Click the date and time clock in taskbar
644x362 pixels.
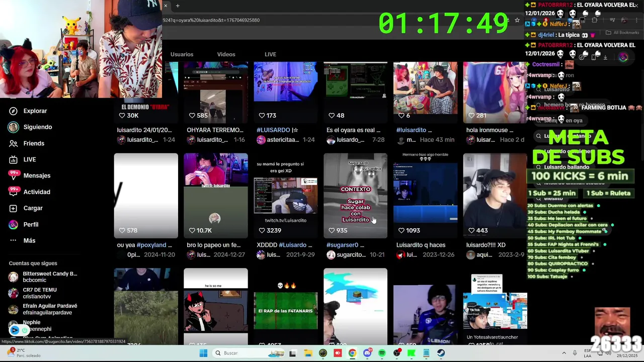click(628, 353)
